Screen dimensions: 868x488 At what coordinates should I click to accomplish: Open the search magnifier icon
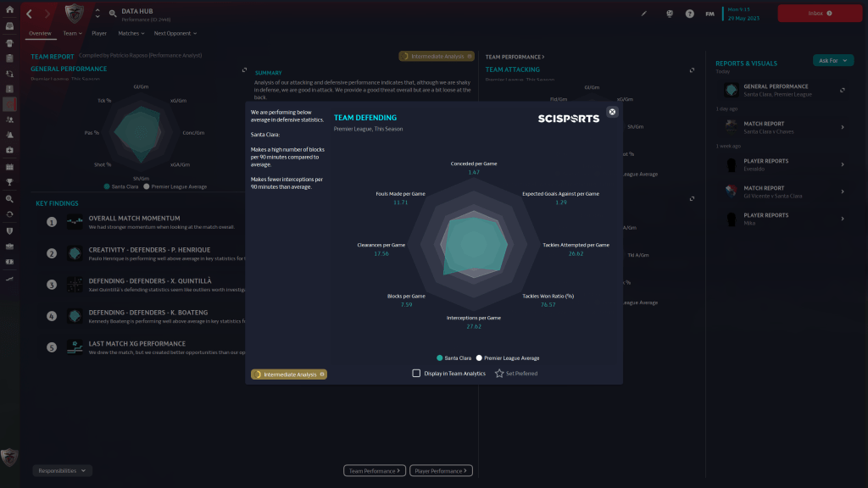[113, 13]
